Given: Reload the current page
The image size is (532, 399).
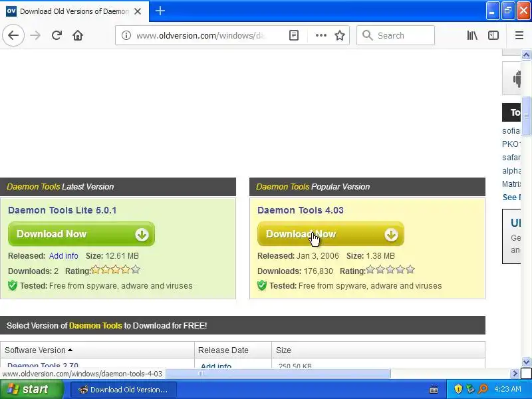Looking at the screenshot, I should pyautogui.click(x=57, y=35).
